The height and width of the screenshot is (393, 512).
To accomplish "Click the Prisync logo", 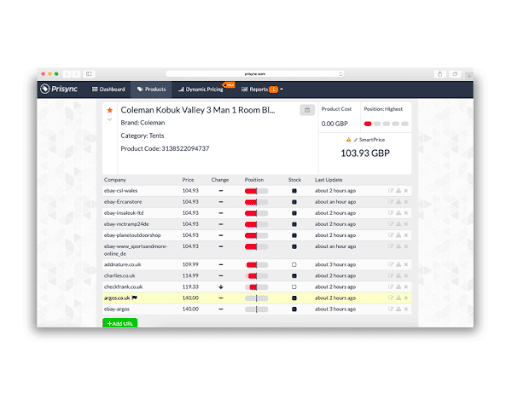I will (x=59, y=89).
